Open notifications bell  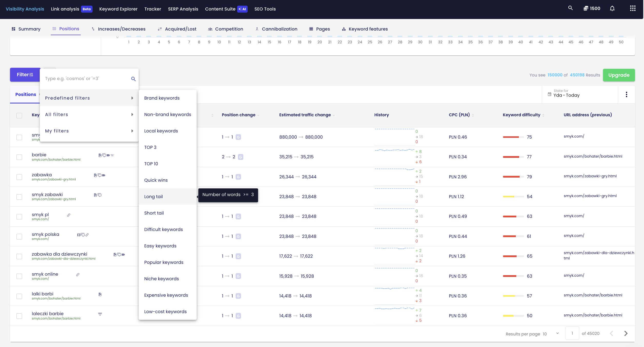tap(612, 8)
